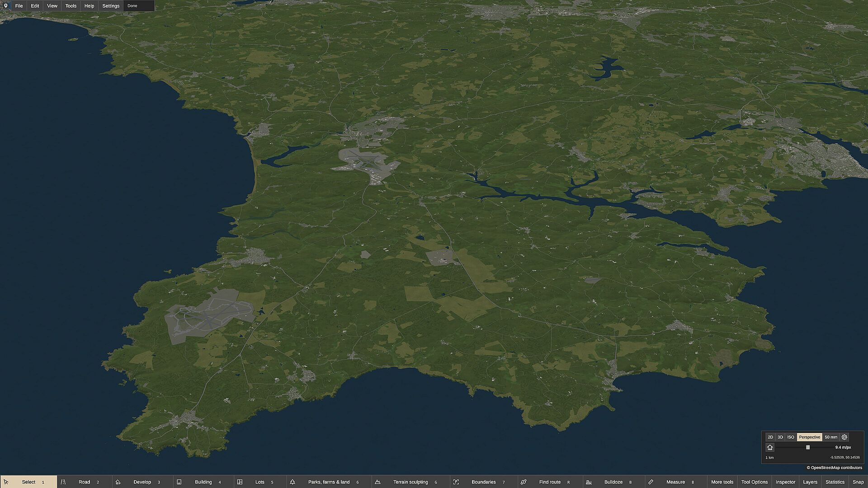Viewport: 868px width, 488px height.
Task: Open the Inspector panel
Action: [785, 482]
